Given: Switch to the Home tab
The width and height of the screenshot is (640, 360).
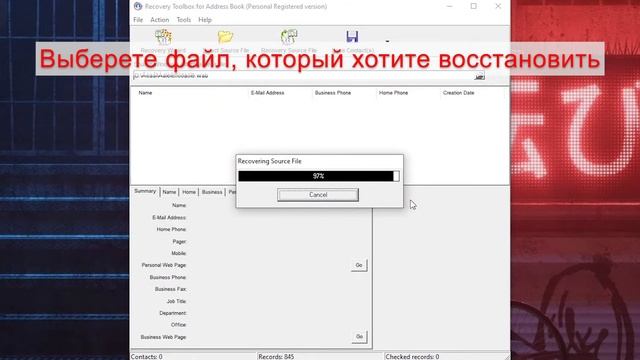Looking at the screenshot, I should 189,192.
